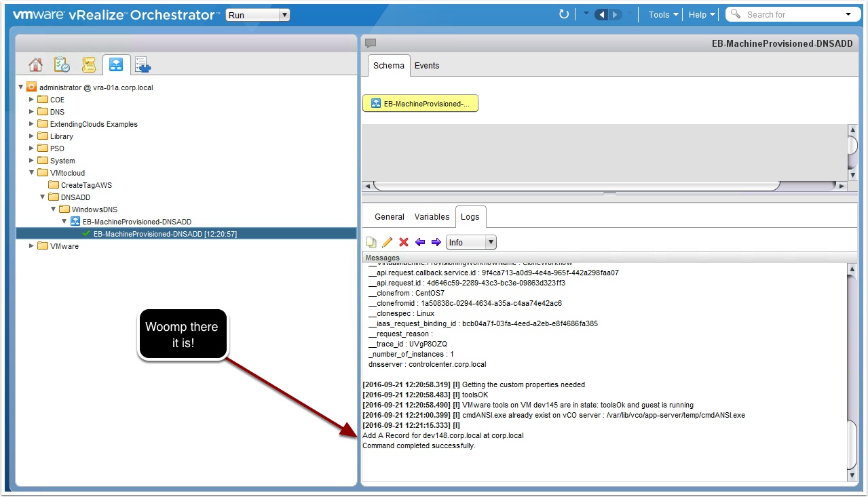Click the log messages vertical scrollbar thumb
Screen dimensions: 868x497
click(x=852, y=443)
